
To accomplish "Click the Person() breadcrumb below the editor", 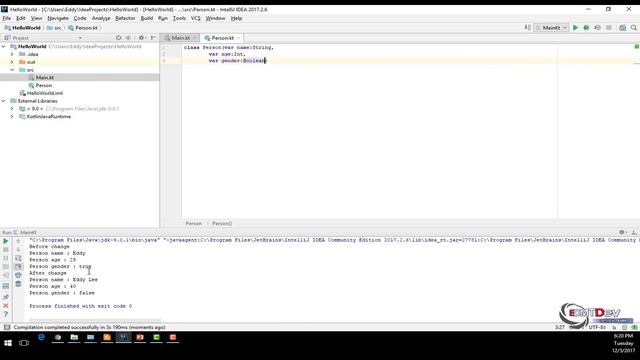I will (x=222, y=223).
